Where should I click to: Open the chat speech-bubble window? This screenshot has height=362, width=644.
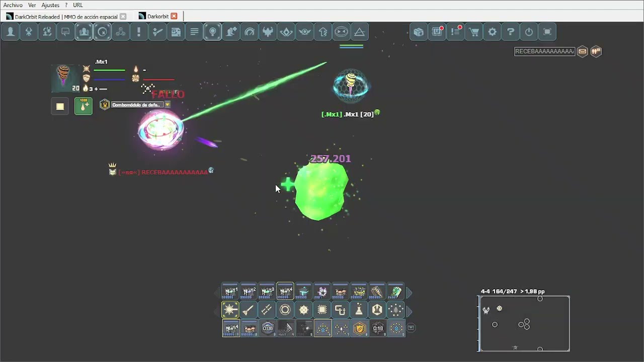[x=65, y=32]
